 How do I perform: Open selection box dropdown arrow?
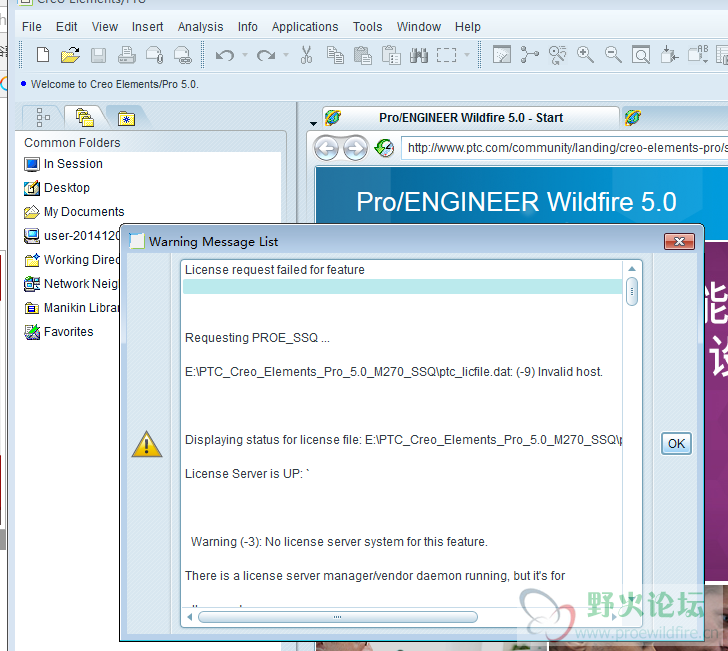click(467, 55)
